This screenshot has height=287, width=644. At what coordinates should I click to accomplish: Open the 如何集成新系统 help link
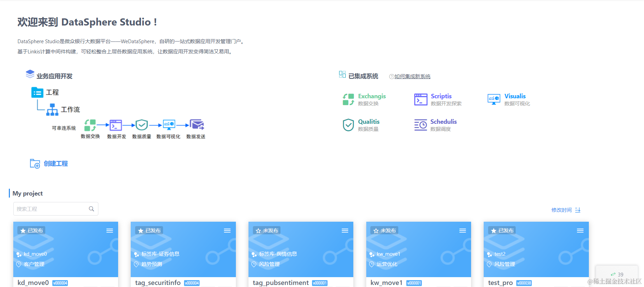coord(413,77)
